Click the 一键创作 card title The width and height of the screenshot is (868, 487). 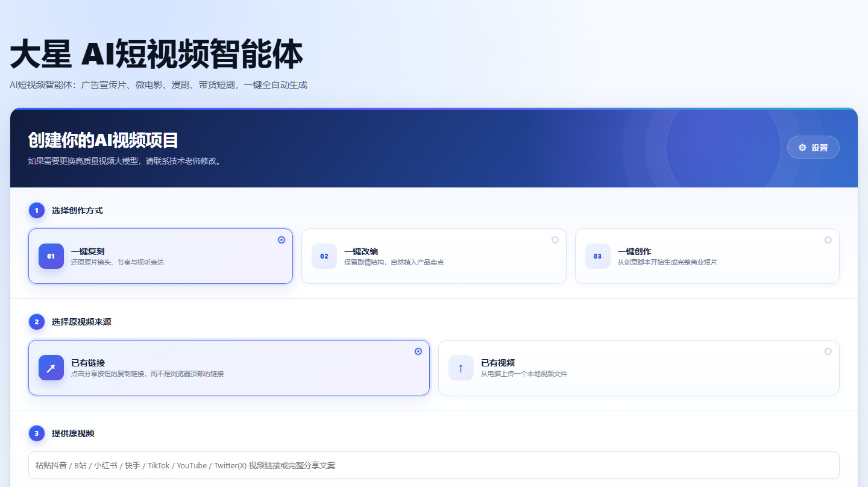pos(635,251)
